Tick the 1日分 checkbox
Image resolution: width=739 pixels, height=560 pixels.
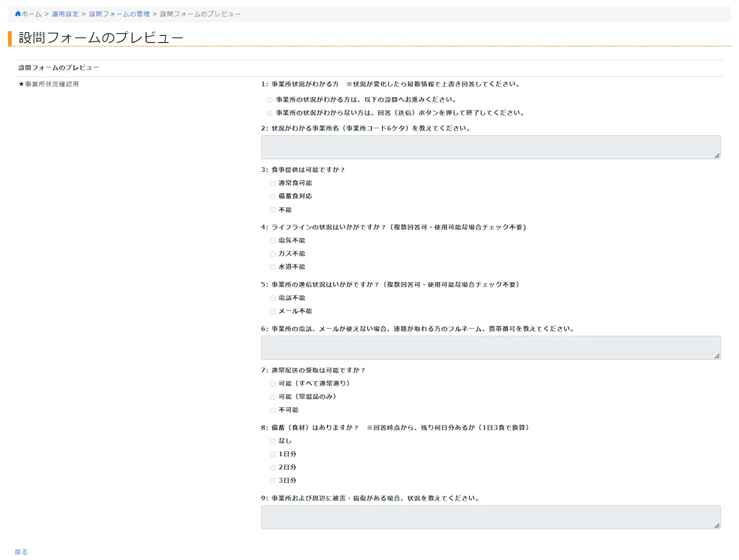(272, 454)
